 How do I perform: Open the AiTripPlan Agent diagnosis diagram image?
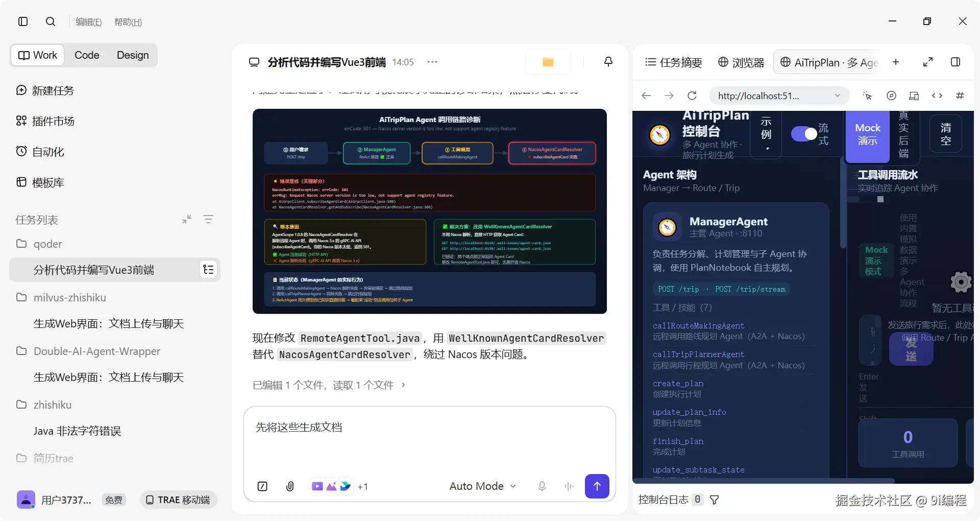tap(430, 211)
